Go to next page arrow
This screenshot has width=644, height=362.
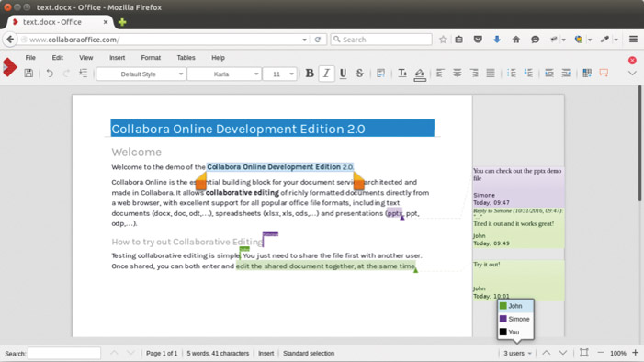click(x=562, y=353)
